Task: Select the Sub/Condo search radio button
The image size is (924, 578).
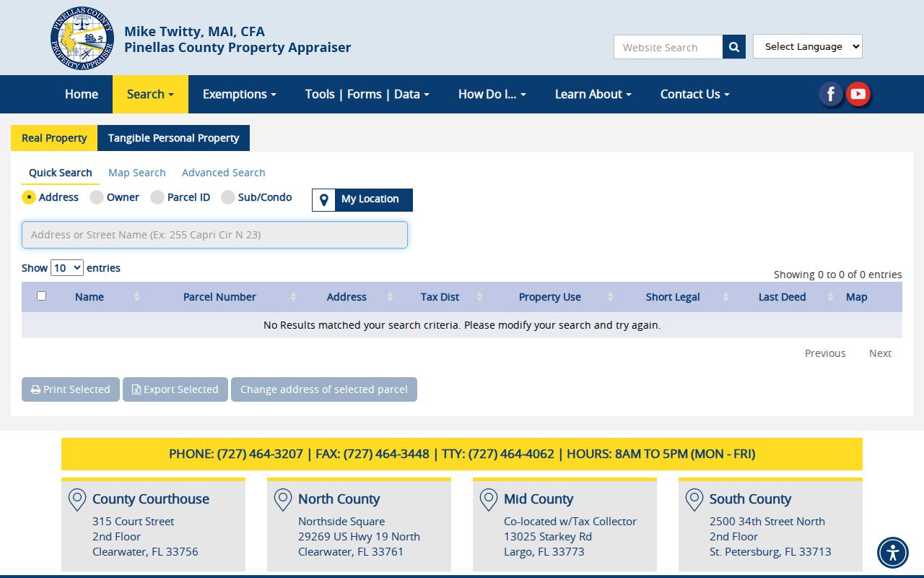Action: click(x=228, y=197)
